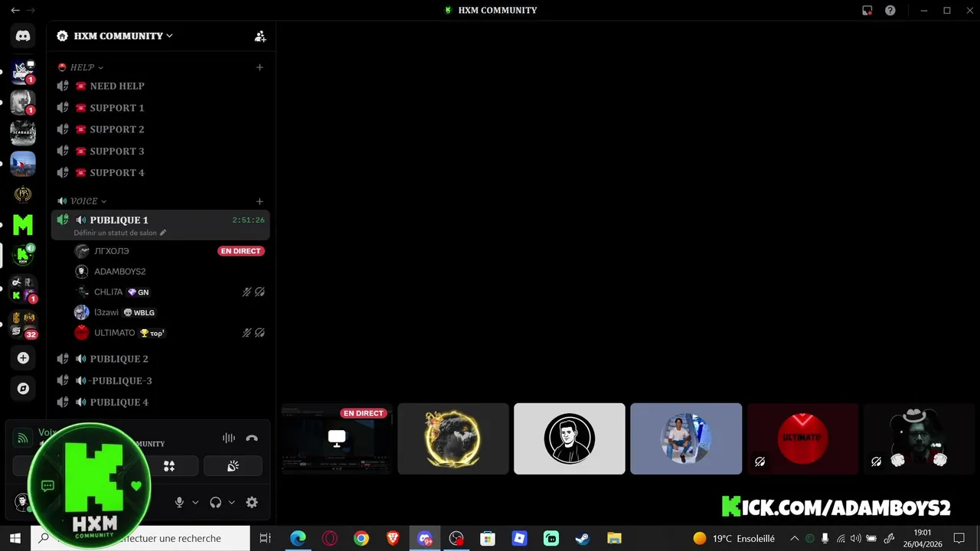Collapse the VOICE category
Screen dimensions: 980x551
[82, 201]
